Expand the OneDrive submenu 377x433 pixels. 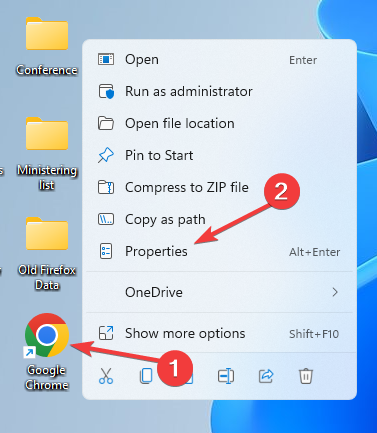click(219, 292)
